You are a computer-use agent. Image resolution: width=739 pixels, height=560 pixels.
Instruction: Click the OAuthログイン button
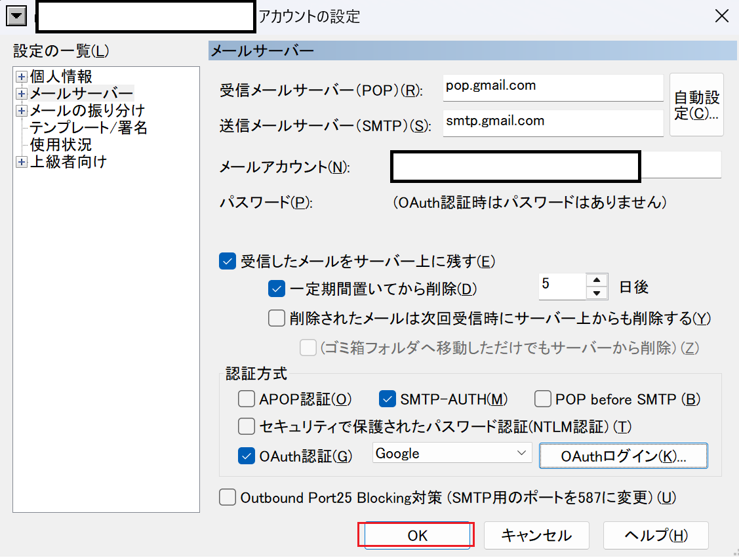point(623,457)
